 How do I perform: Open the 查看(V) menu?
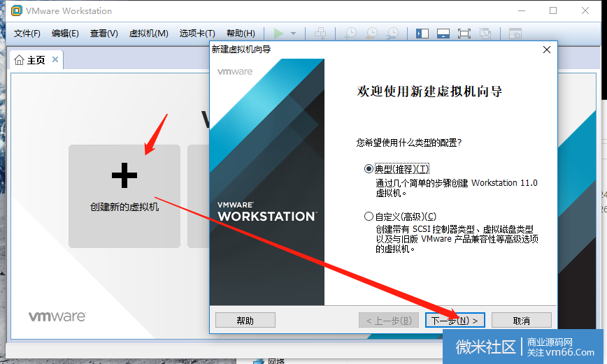click(x=103, y=34)
